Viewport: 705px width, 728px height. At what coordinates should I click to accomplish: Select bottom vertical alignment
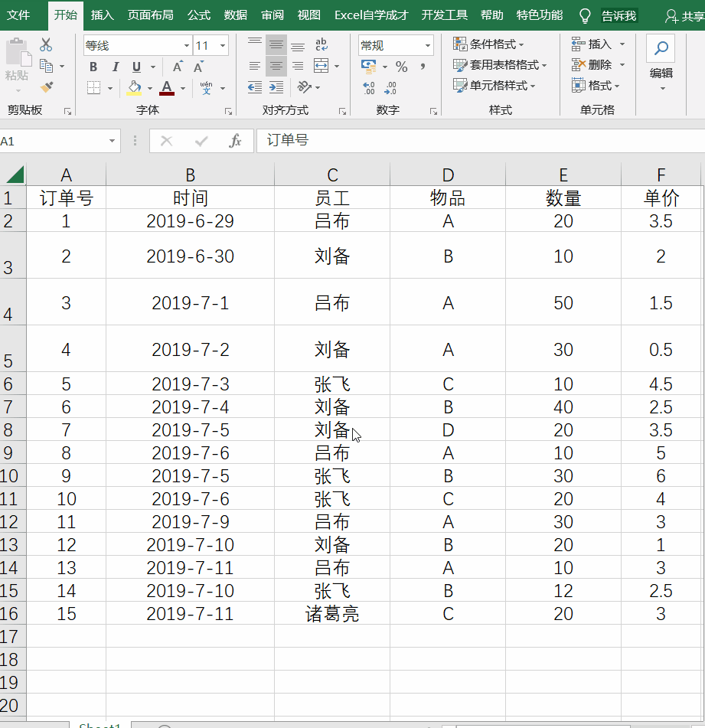coord(298,45)
